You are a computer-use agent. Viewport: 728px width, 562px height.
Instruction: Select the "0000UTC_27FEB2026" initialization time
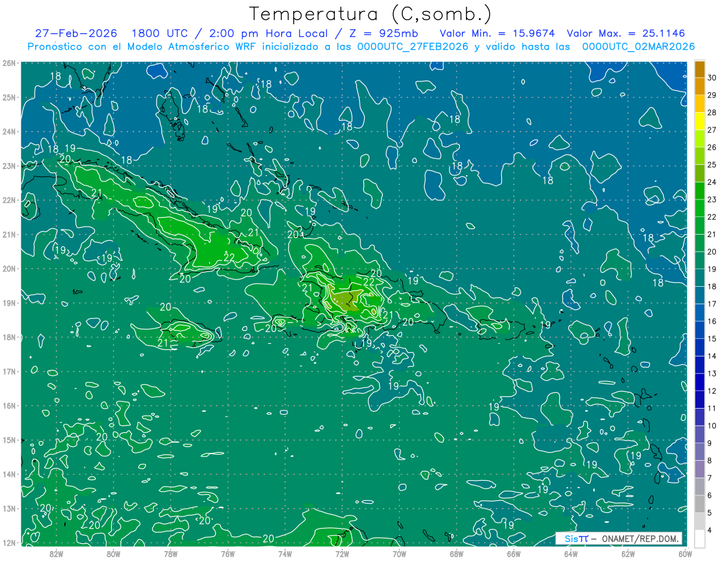tap(413, 47)
